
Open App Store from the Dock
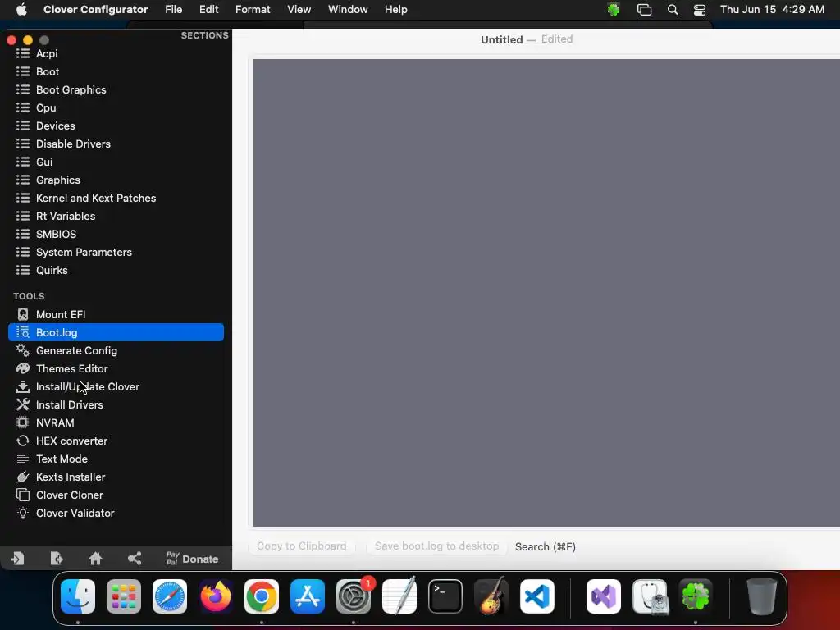click(x=308, y=596)
